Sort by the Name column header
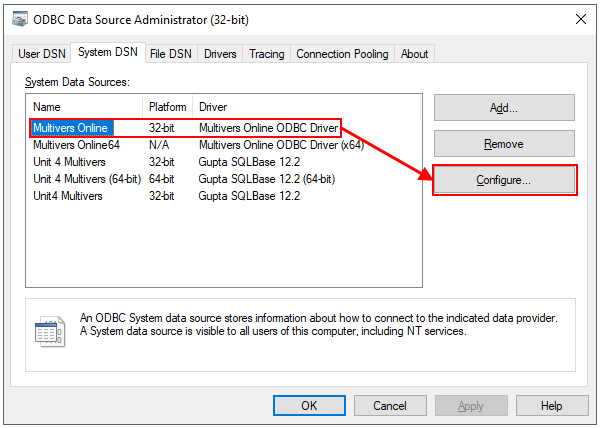 85,107
